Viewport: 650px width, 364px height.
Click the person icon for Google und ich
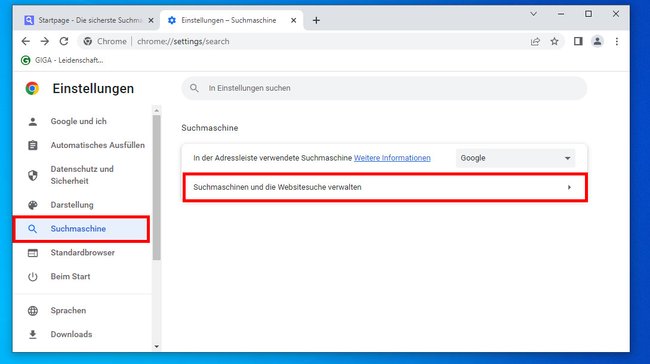click(x=33, y=121)
